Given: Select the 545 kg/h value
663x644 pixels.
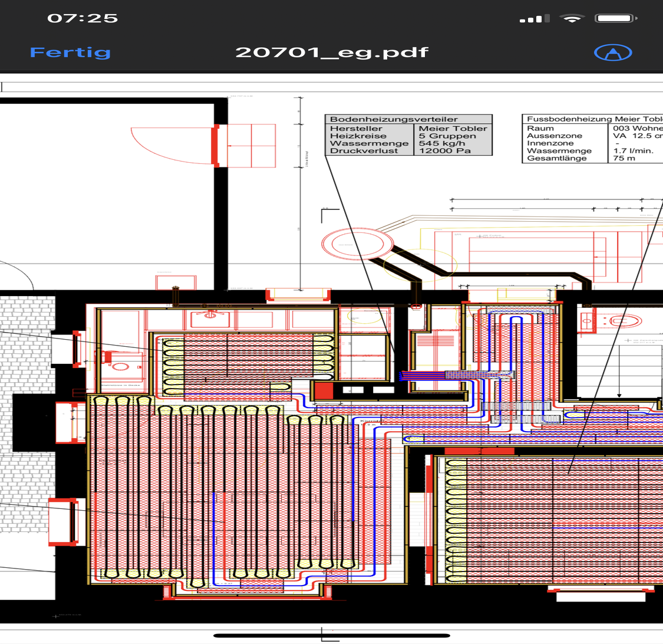Looking at the screenshot, I should click(x=442, y=143).
